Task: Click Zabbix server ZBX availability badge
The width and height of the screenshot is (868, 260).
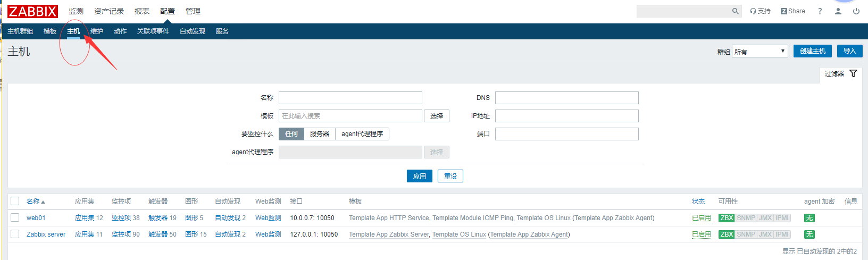Action: [727, 234]
